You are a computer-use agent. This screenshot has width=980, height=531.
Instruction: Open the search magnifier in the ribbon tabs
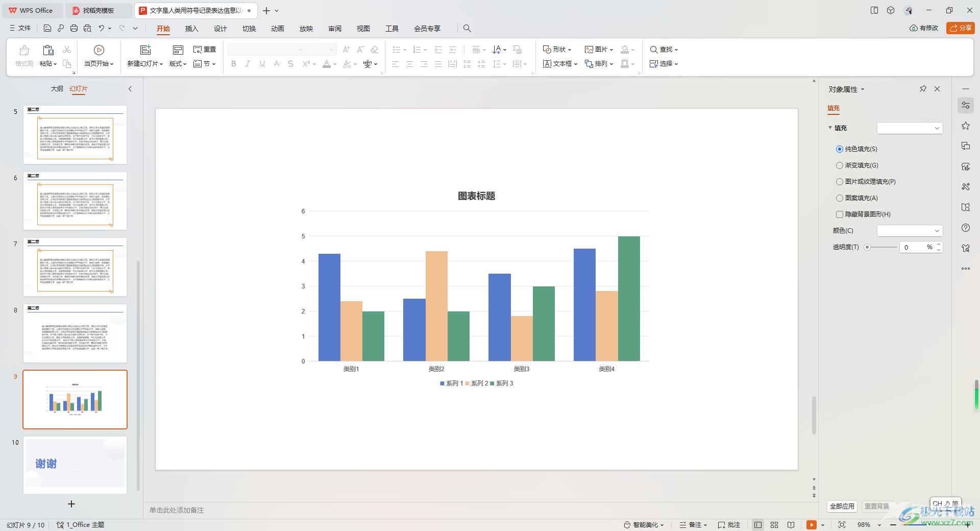tap(467, 29)
